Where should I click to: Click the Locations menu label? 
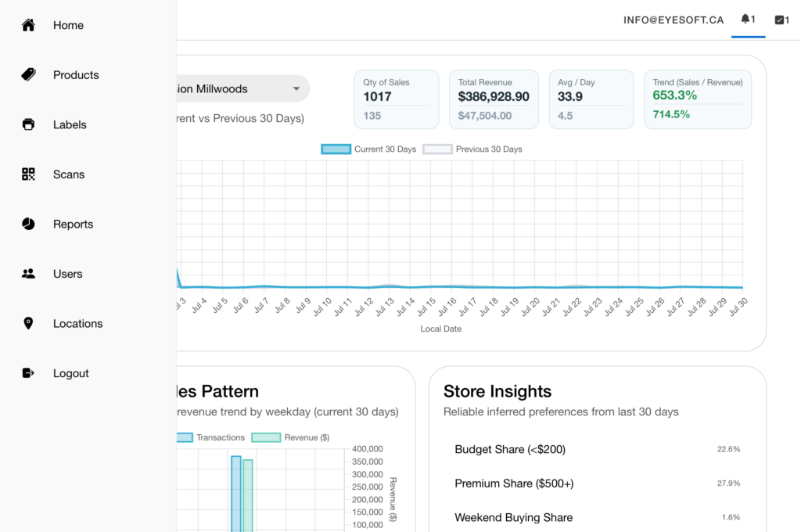click(77, 323)
